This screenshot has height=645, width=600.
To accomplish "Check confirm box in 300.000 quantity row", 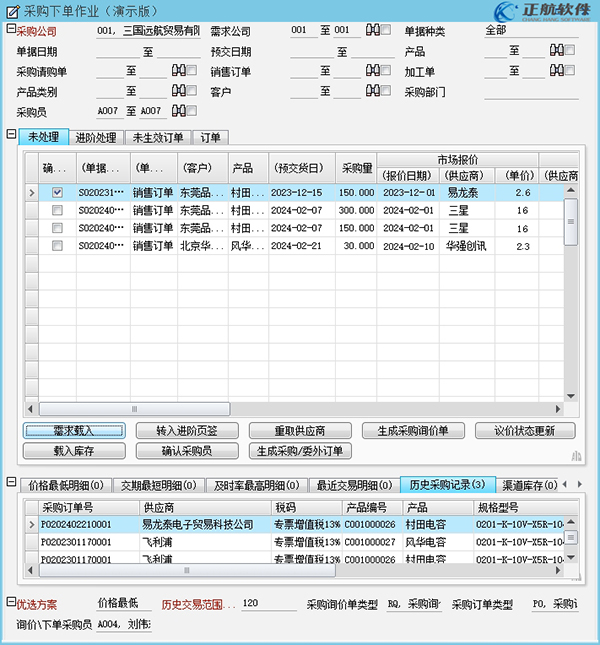I will tap(57, 210).
